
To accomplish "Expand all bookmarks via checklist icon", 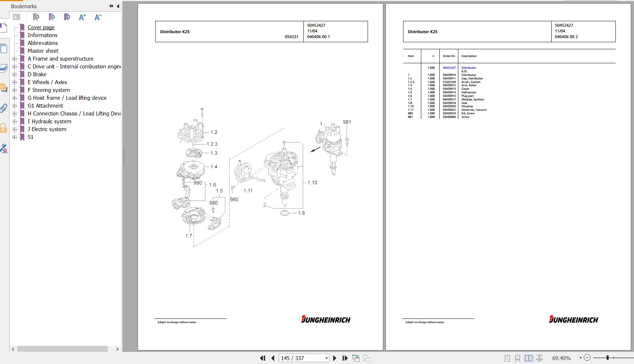I will [16, 17].
